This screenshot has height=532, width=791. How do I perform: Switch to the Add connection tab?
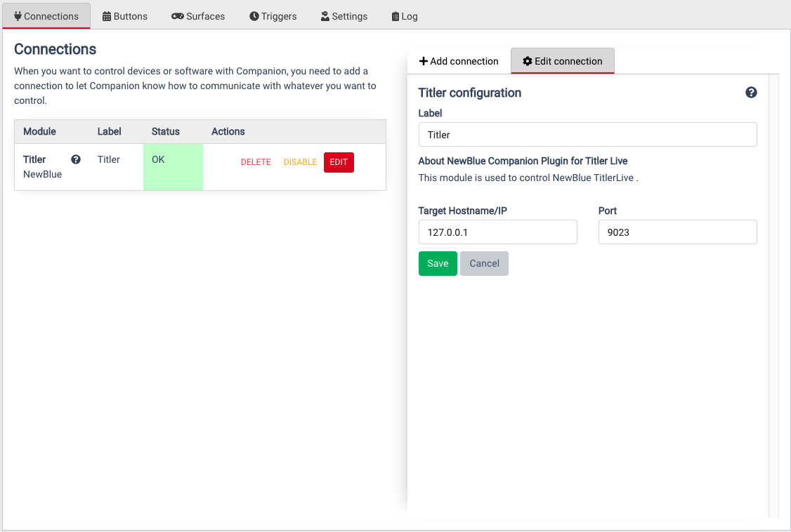(x=459, y=60)
